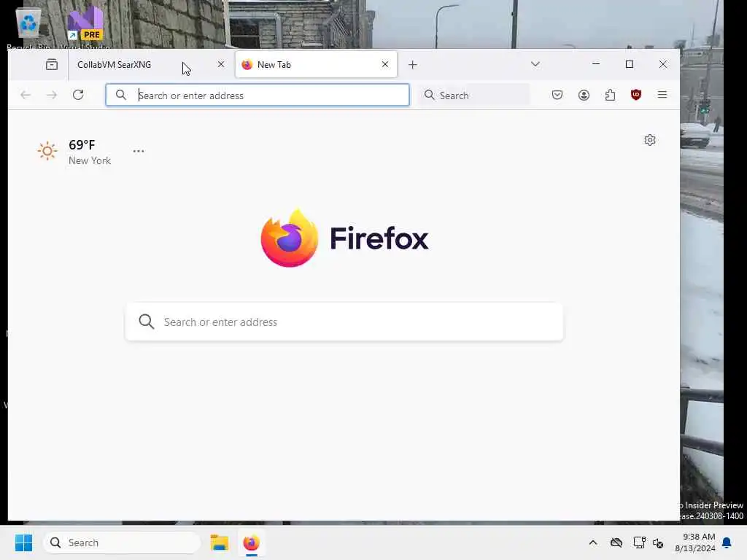Maximize the Firefox window
The height and width of the screenshot is (560, 747).
pyautogui.click(x=630, y=64)
